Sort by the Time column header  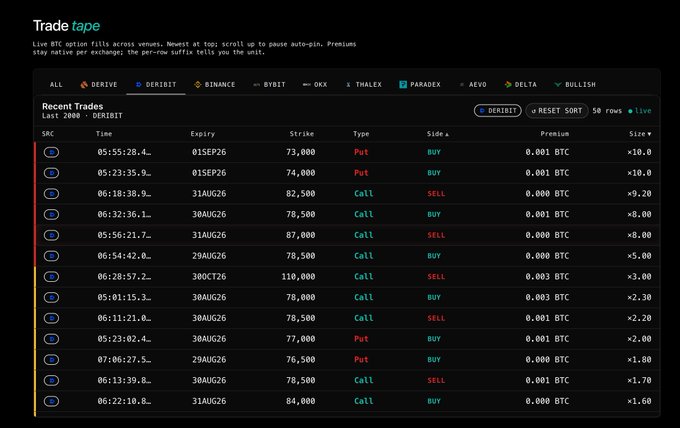coord(104,134)
